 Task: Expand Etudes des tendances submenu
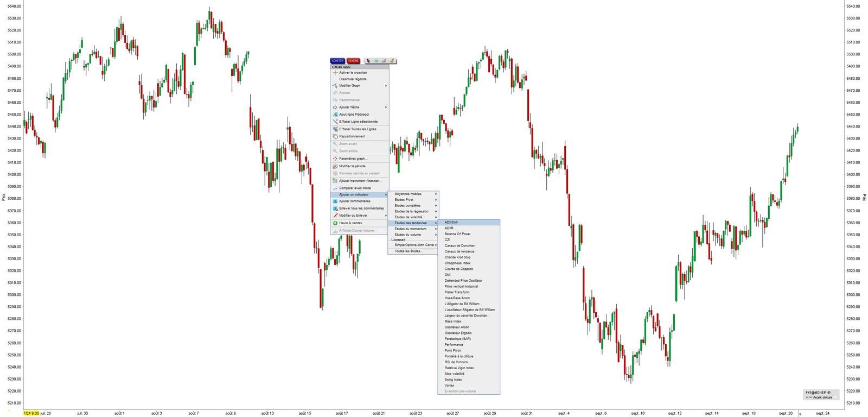413,223
